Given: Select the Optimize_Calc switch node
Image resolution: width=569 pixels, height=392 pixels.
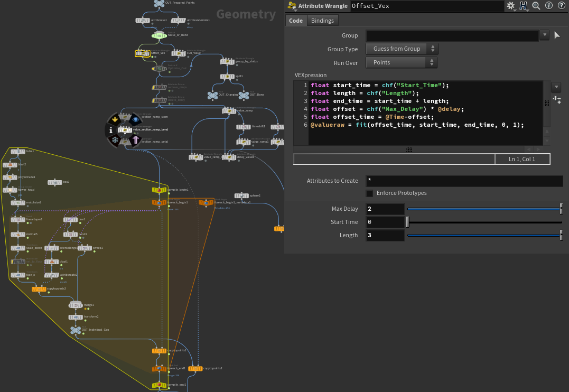Looking at the screenshot, I should coord(159,68).
